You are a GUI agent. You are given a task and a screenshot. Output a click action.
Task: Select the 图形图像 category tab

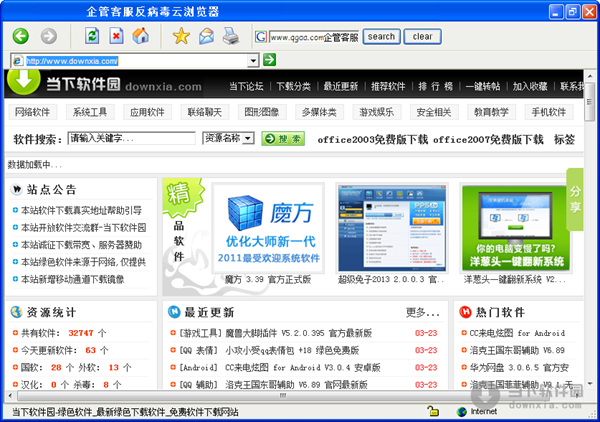click(262, 112)
